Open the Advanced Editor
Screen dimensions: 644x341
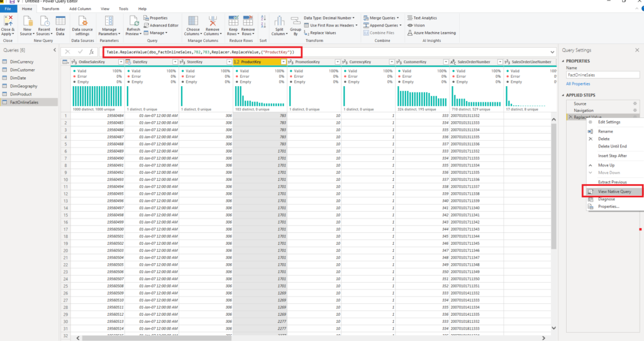(x=161, y=26)
